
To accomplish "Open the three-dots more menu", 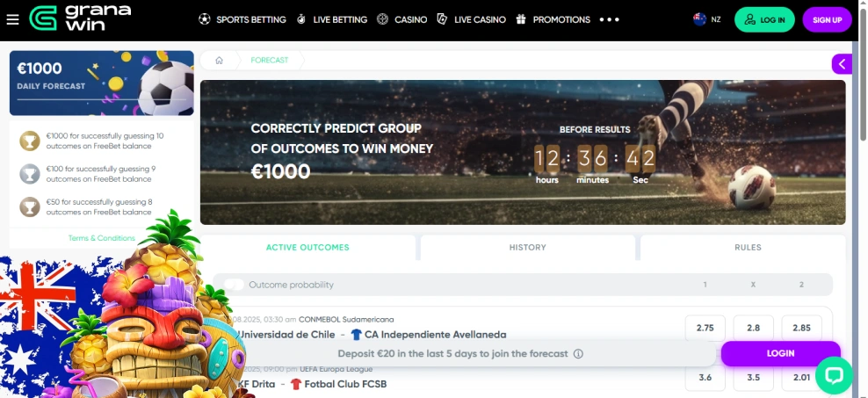I will tap(609, 19).
